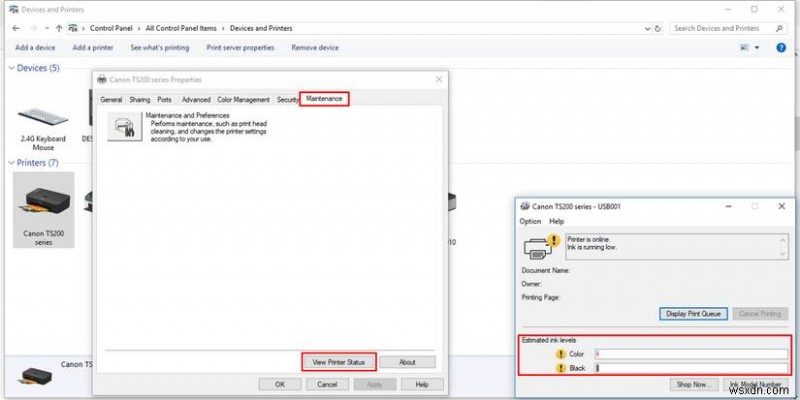
Task: Open the view options dropdown arrow
Action: [x=757, y=47]
